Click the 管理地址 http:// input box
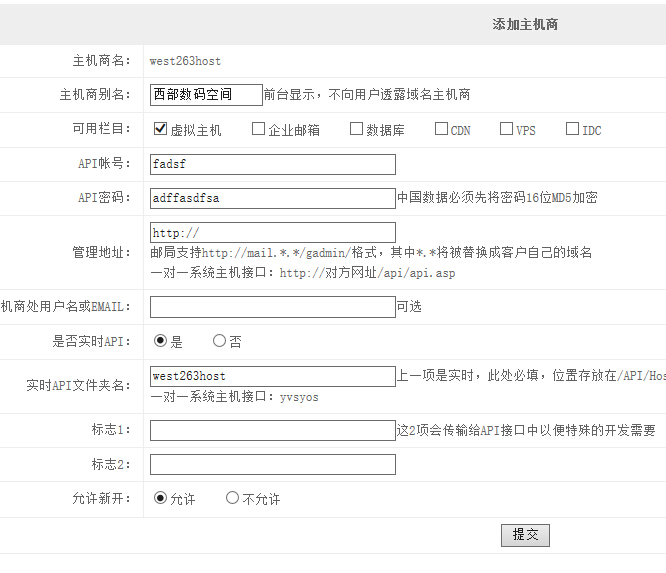 pos(272,232)
